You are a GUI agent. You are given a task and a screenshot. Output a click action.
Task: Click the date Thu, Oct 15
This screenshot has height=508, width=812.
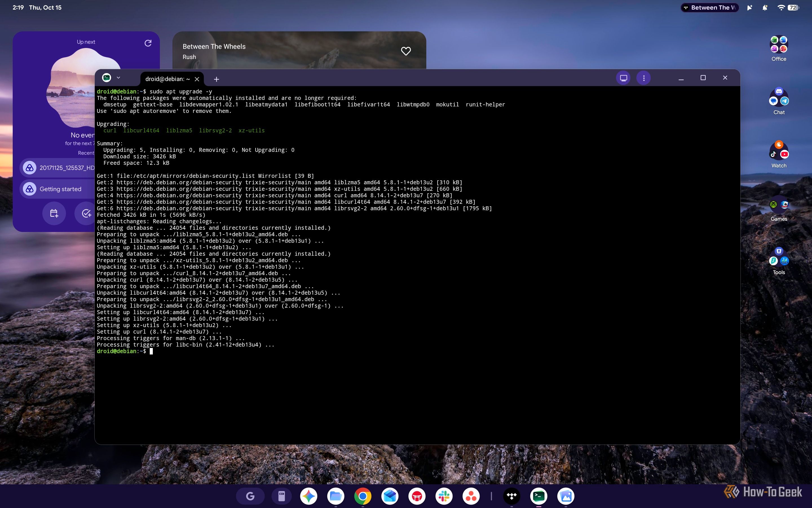45,7
